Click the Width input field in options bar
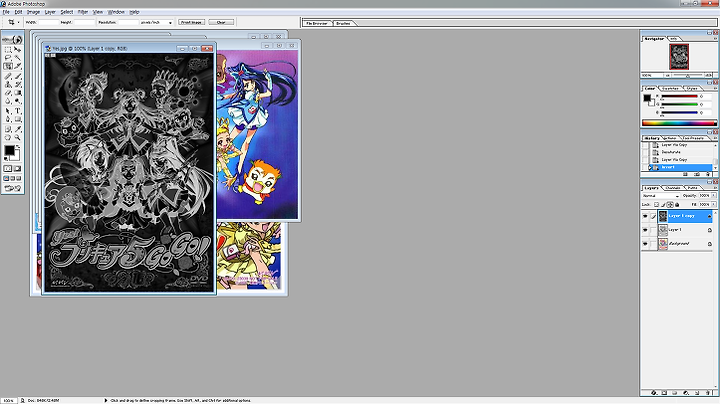 (48, 22)
